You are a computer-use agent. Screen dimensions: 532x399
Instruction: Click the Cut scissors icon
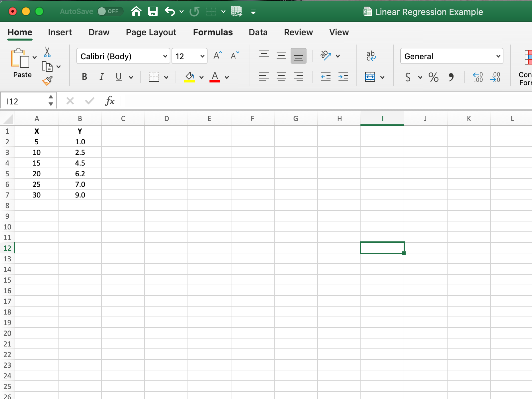[47, 52]
